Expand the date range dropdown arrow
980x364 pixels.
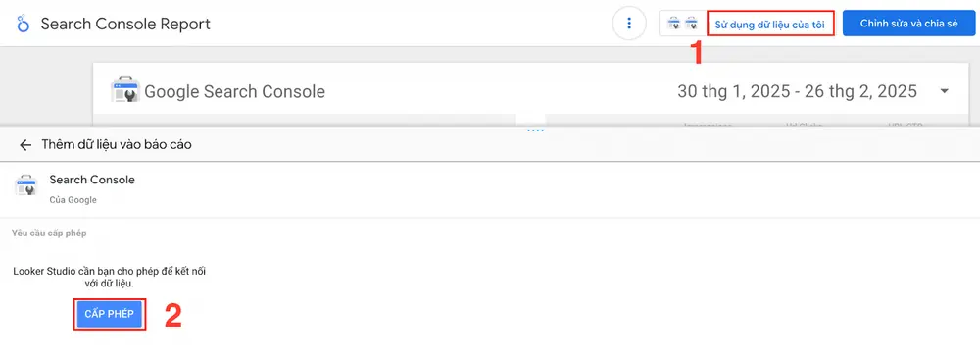click(x=944, y=91)
